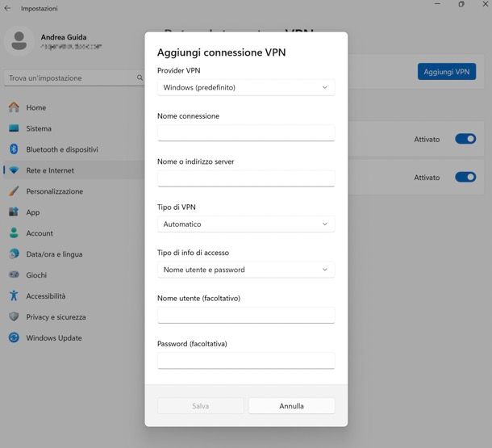The image size is (492, 448).
Task: Open the Tipo di VPN dropdown
Action: pos(246,224)
